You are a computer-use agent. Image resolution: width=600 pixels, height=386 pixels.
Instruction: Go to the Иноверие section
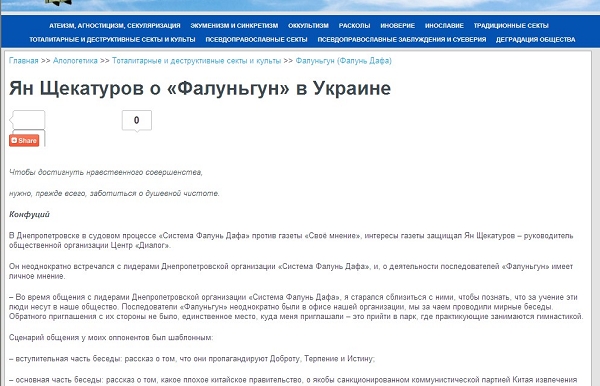point(398,26)
